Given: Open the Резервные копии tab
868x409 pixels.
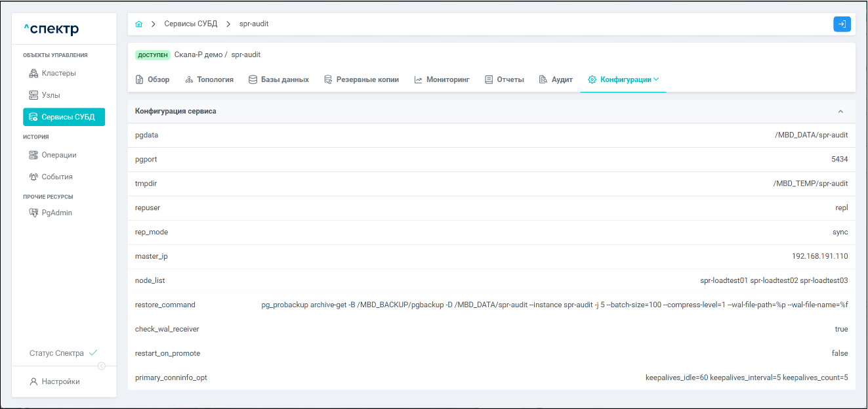Looking at the screenshot, I should [x=362, y=79].
